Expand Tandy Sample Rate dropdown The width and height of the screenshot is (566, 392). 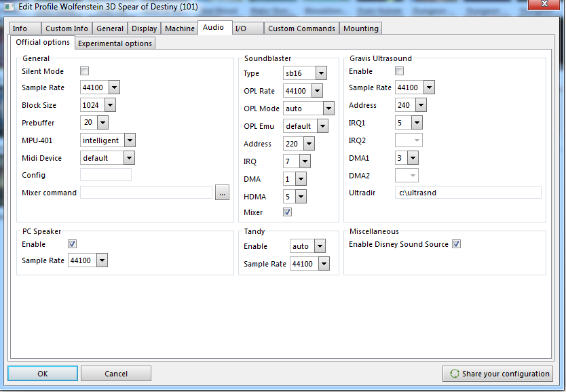(324, 264)
